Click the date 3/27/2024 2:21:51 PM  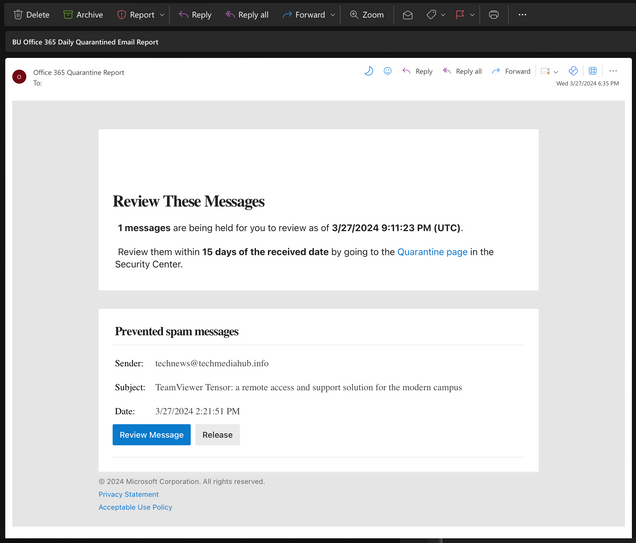198,411
